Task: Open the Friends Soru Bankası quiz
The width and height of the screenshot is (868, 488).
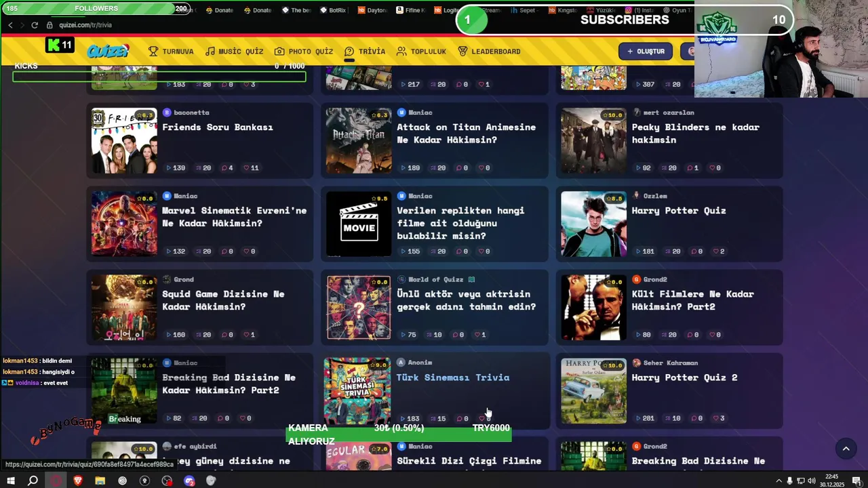Action: 217,127
